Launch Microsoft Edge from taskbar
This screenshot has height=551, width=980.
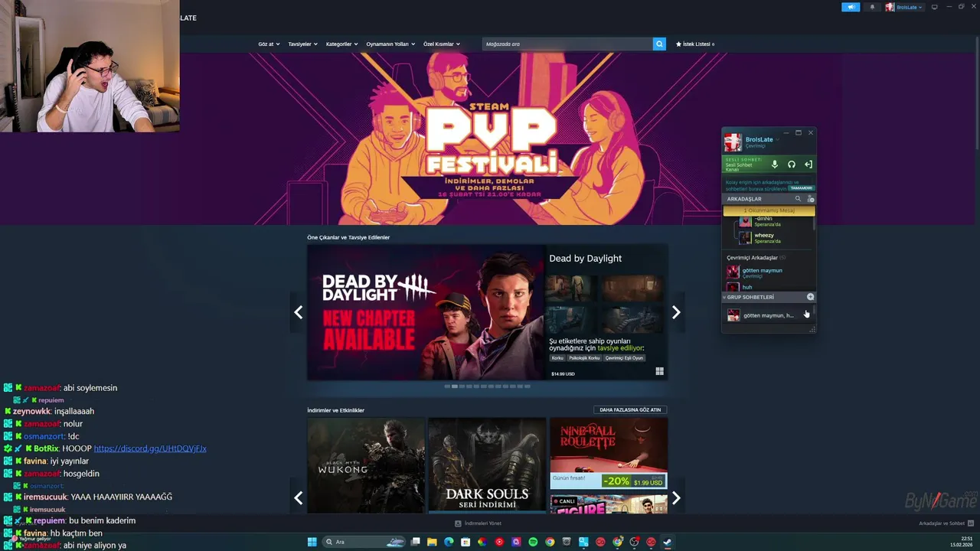(449, 542)
